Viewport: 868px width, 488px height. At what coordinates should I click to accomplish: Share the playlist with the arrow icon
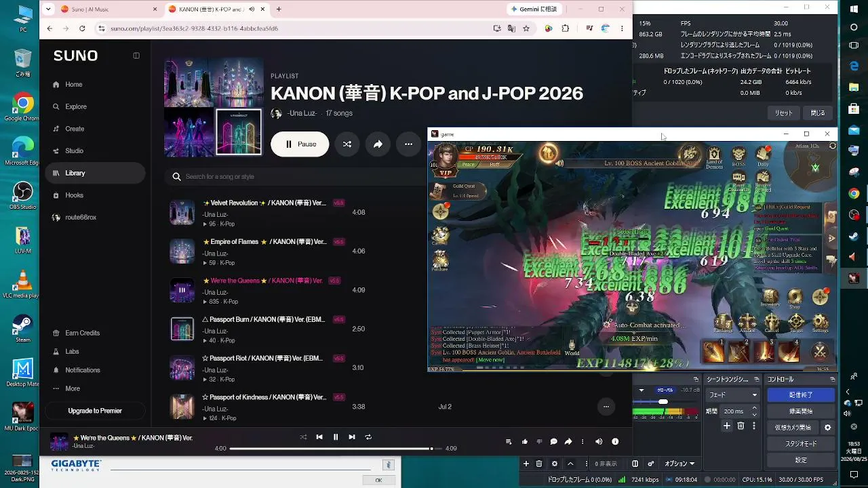pos(378,144)
